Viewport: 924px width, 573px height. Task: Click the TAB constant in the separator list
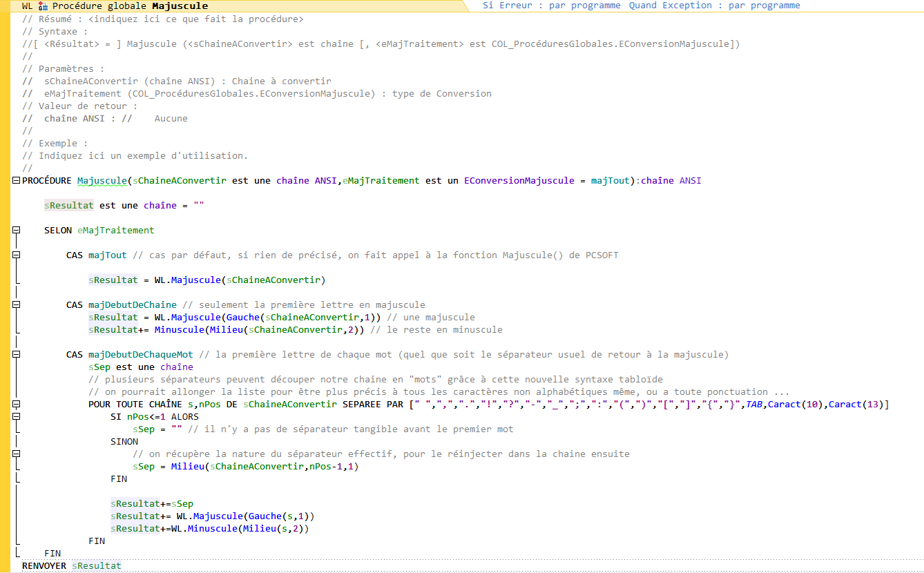754,405
